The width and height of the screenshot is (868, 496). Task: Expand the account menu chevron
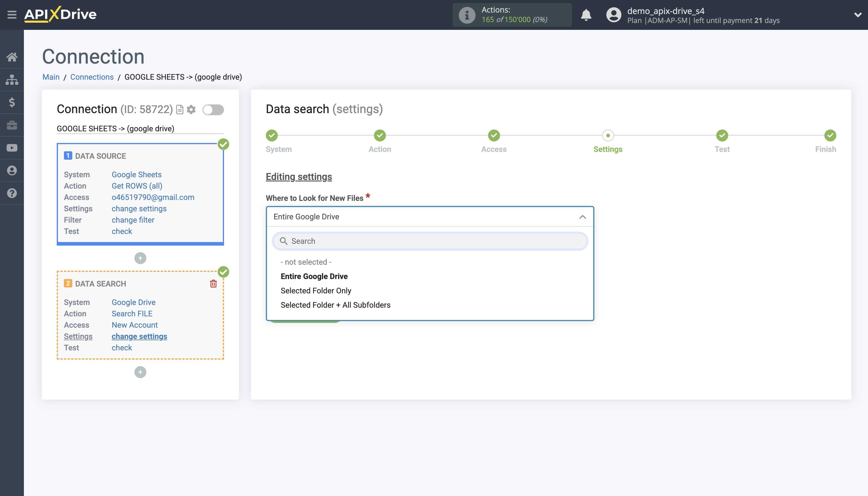tap(858, 15)
